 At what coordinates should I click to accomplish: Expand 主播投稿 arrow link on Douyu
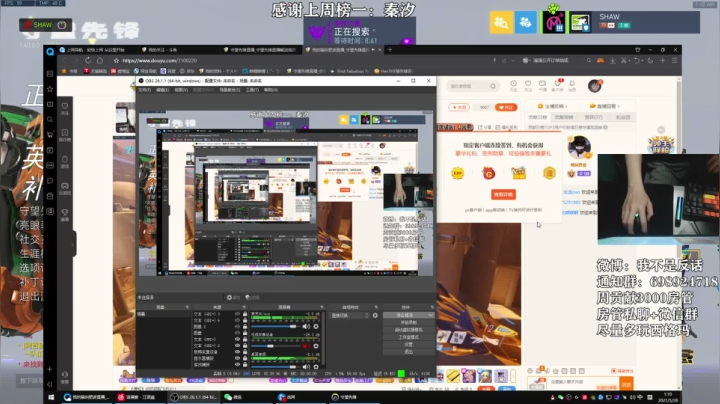tap(566, 106)
